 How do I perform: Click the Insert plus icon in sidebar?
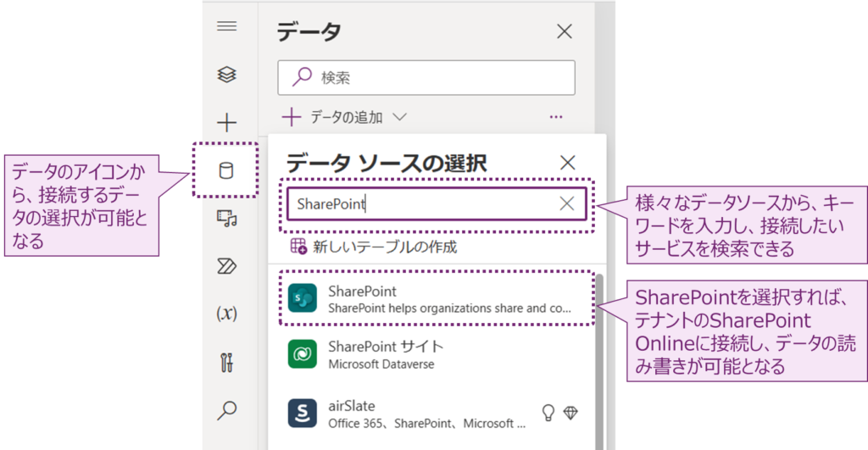pyautogui.click(x=227, y=122)
